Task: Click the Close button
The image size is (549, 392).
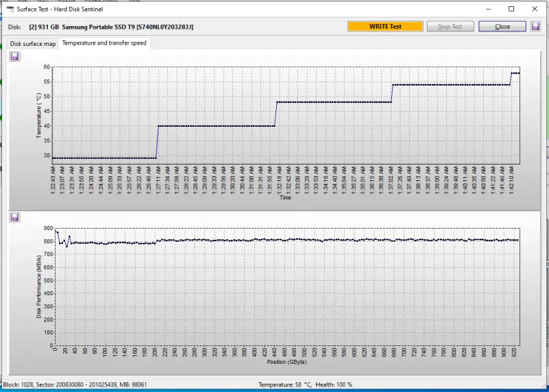Action: 502,26
